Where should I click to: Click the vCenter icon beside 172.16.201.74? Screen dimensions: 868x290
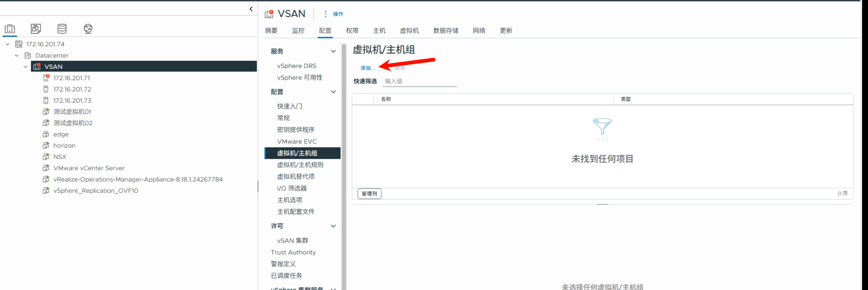(19, 44)
